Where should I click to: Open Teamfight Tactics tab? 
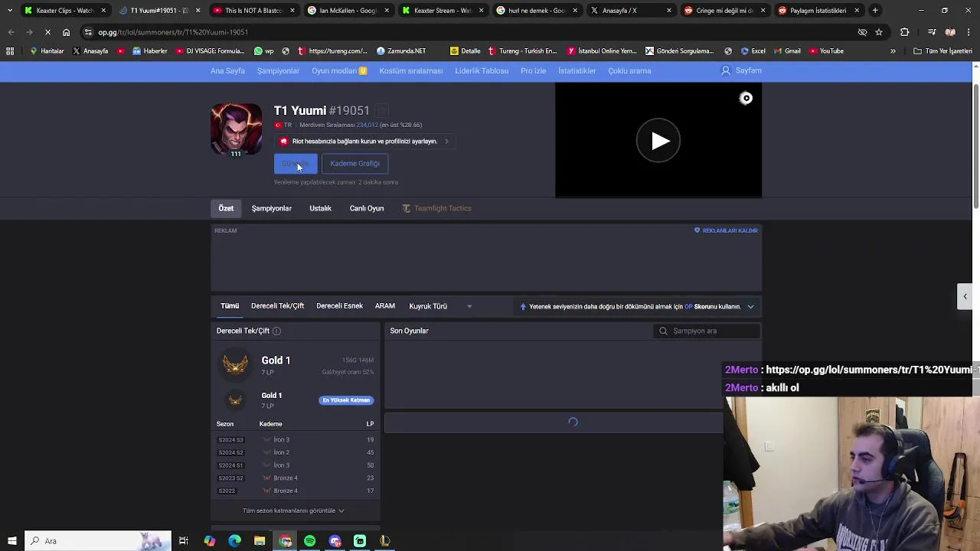[436, 208]
